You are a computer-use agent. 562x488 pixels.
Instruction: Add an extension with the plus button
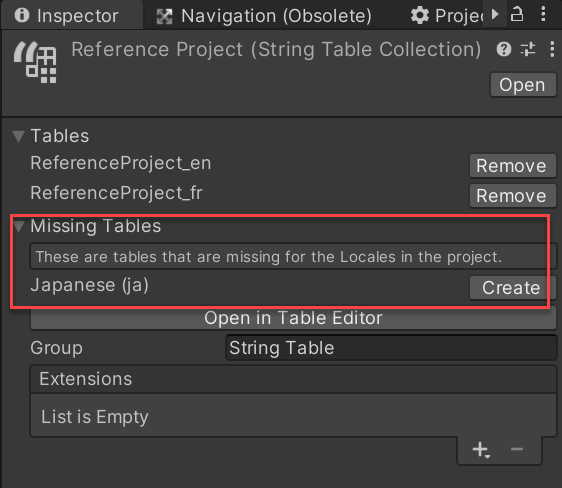pyautogui.click(x=481, y=450)
